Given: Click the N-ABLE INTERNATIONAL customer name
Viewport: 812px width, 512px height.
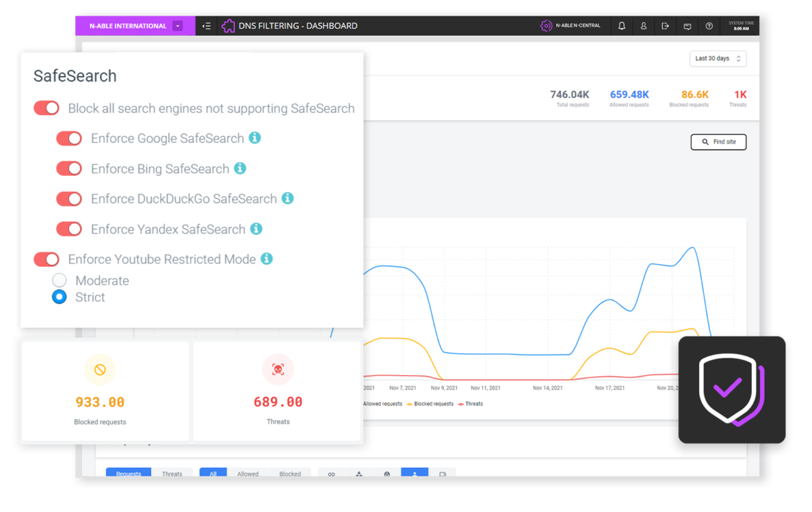Looking at the screenshot, I should point(128,26).
